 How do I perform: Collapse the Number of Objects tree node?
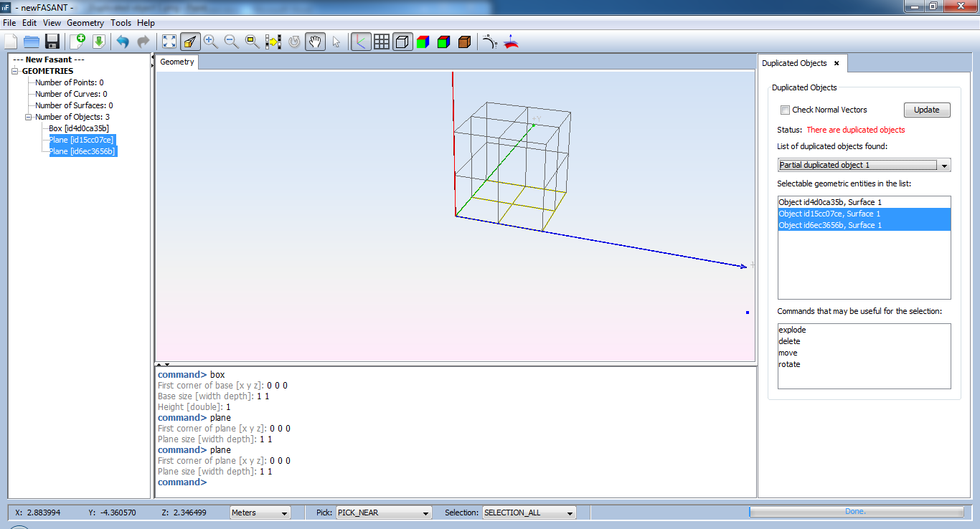click(x=29, y=117)
